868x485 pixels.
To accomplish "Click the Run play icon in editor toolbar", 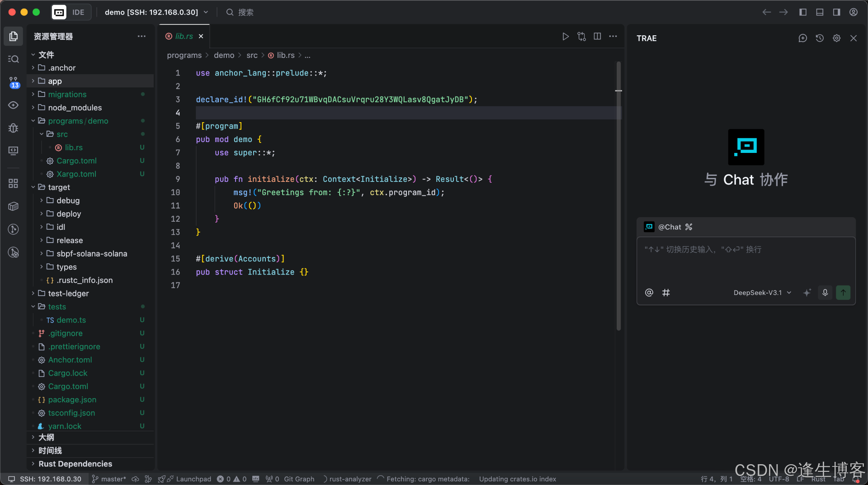I will (x=565, y=36).
